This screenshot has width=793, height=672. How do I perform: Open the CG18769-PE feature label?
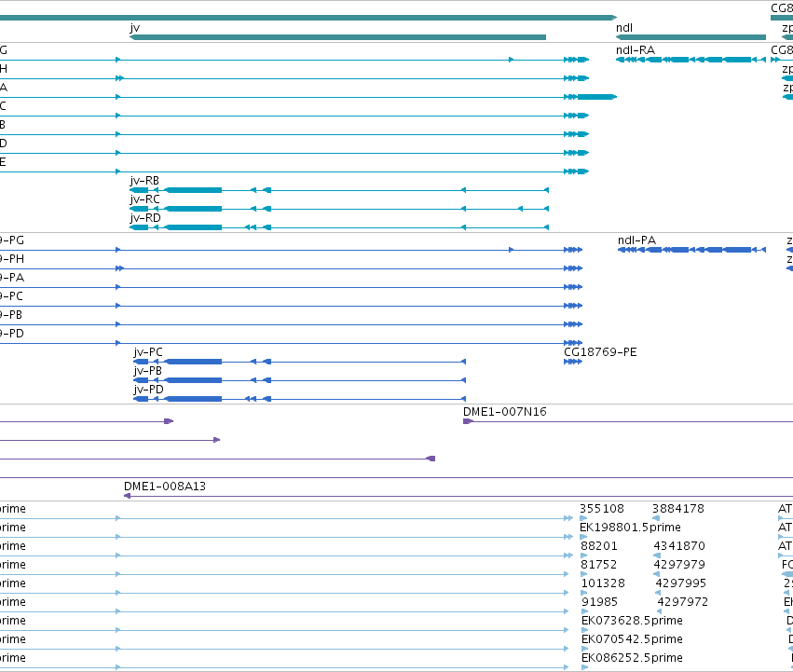pyautogui.click(x=600, y=352)
